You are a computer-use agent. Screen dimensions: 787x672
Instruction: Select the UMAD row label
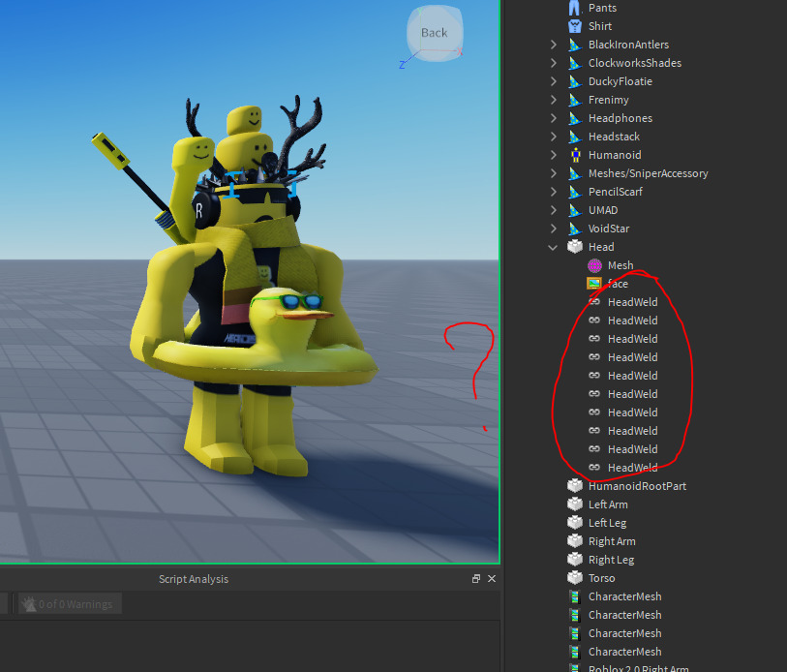click(x=603, y=210)
